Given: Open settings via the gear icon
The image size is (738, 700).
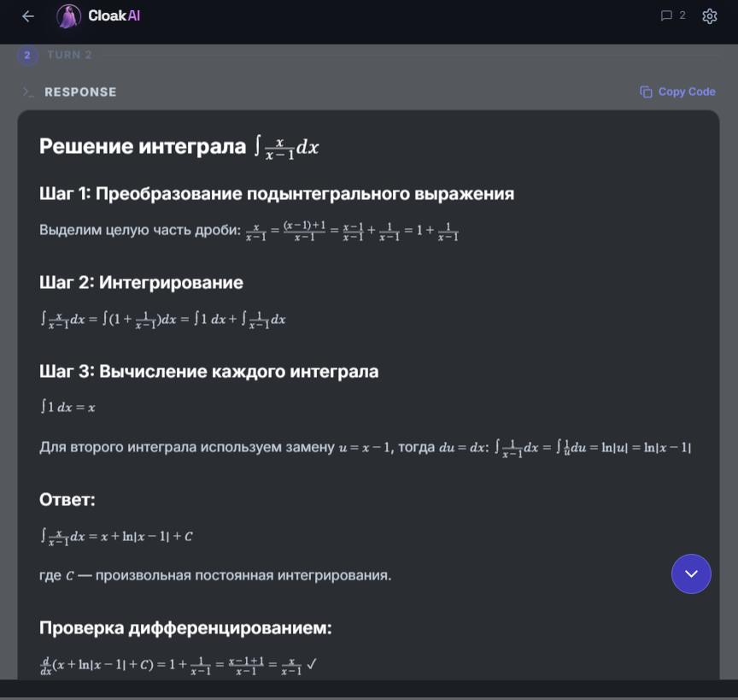Looking at the screenshot, I should coord(709,16).
